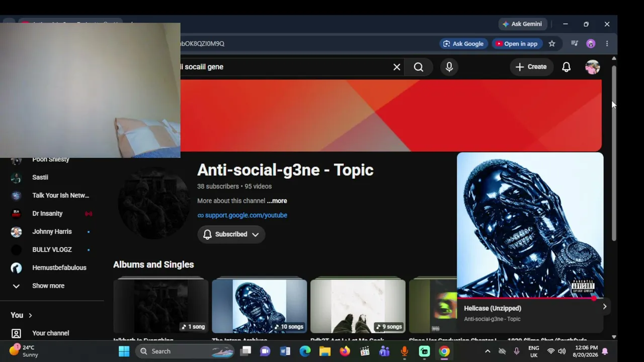Open Windows Start menu

(124, 351)
